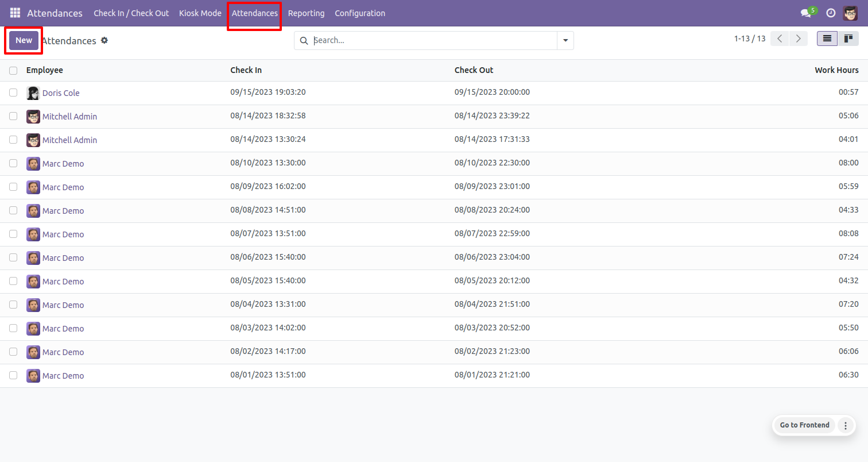Open Kiosk Mode menu

[x=200, y=13]
